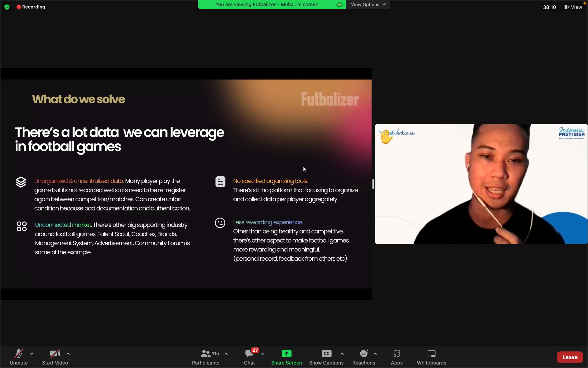Image resolution: width=588 pixels, height=368 pixels.
Task: Click the sad face icon on the slide
Action: [x=220, y=223]
